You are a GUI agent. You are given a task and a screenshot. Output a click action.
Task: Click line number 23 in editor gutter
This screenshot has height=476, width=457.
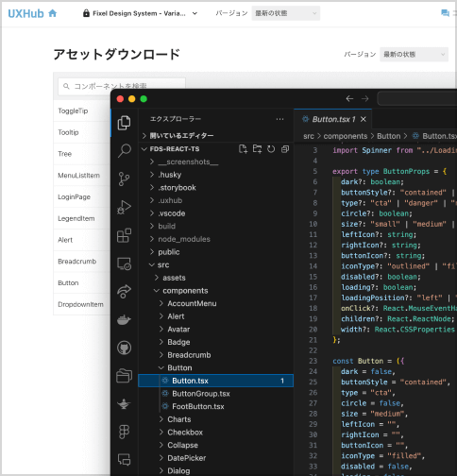click(x=313, y=361)
